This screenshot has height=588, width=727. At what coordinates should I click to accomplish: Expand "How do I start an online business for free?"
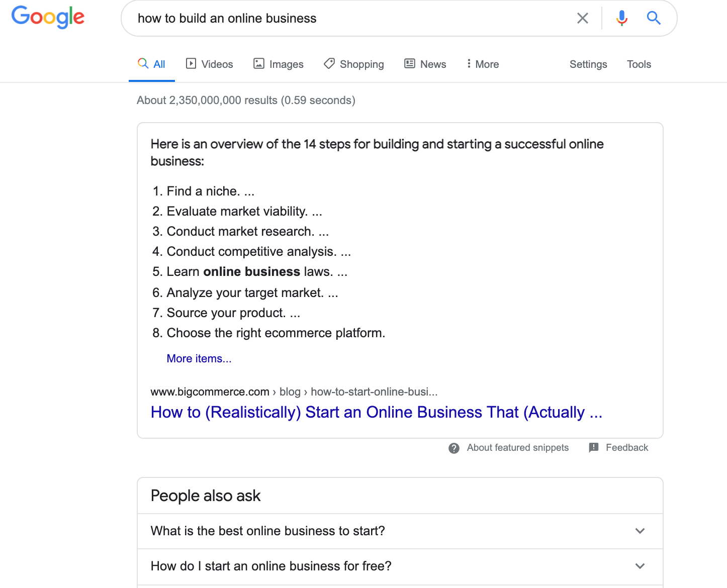(x=640, y=566)
